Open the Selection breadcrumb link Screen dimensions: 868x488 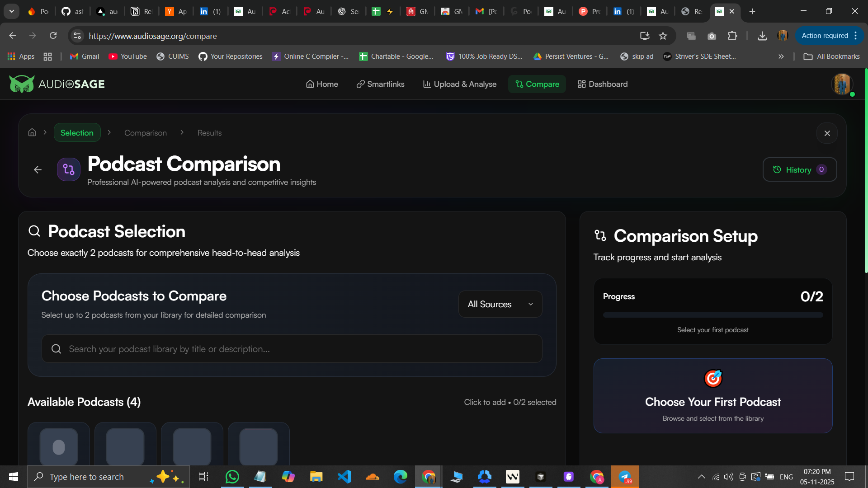77,132
